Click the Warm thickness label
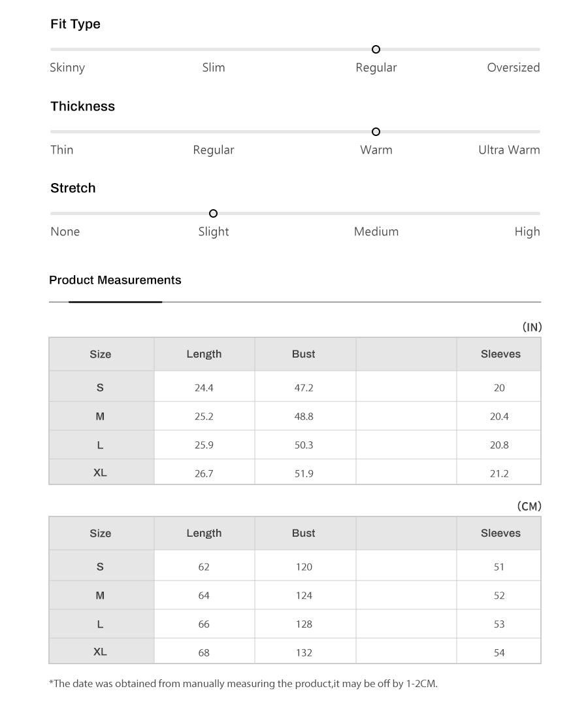The image size is (588, 708). pyautogui.click(x=376, y=150)
